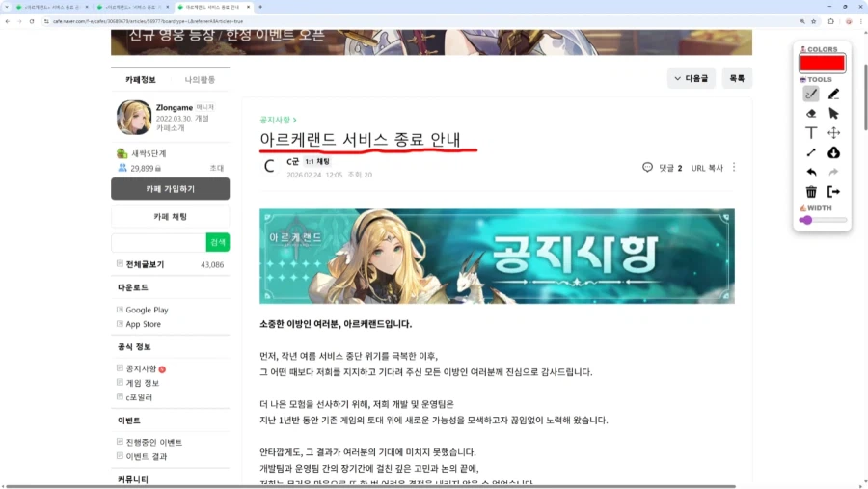Open the 이벤트 결과 board

point(147,456)
